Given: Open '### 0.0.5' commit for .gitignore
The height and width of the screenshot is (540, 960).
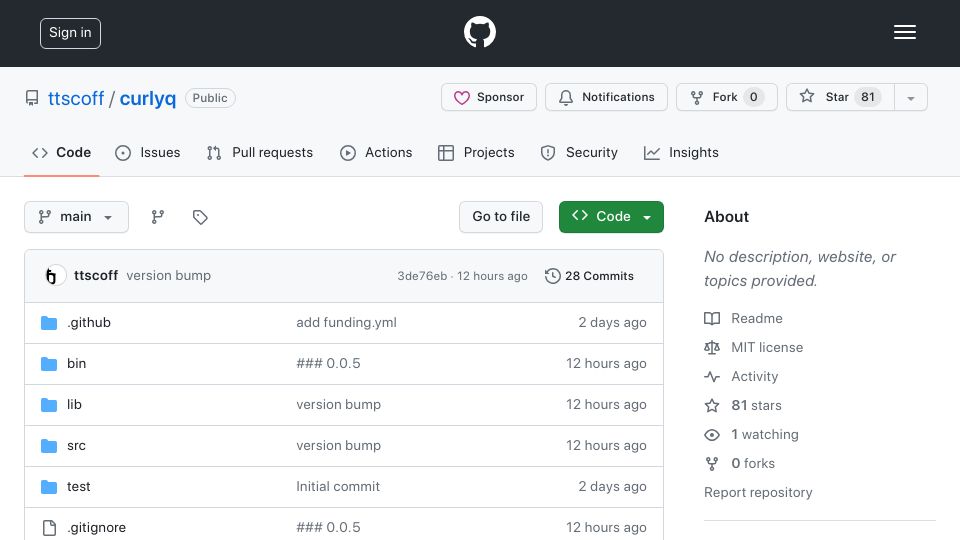Looking at the screenshot, I should pyautogui.click(x=328, y=528).
